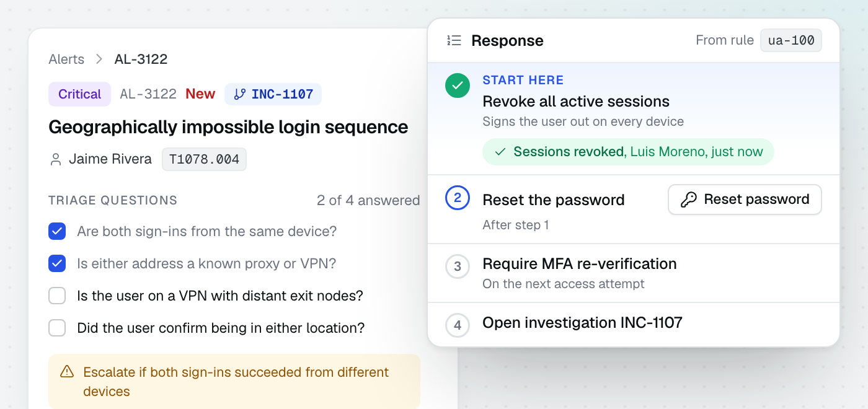Click the red "New" status label

(200, 94)
